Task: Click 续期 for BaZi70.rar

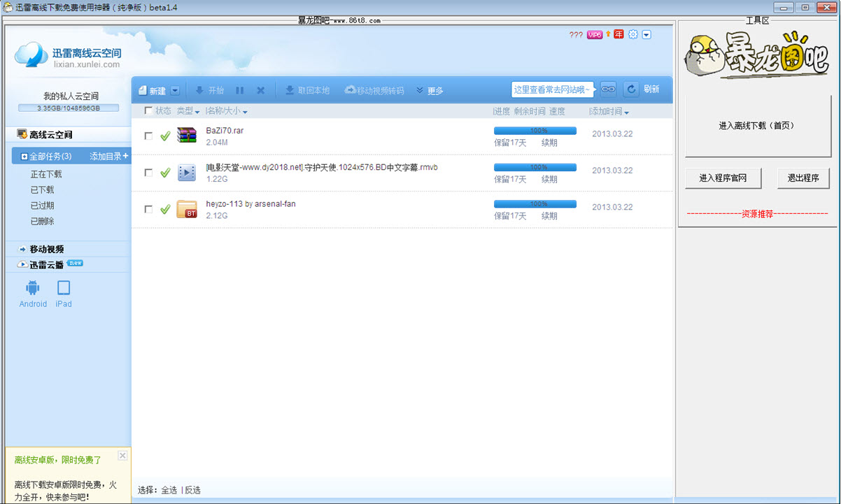Action: 549,143
